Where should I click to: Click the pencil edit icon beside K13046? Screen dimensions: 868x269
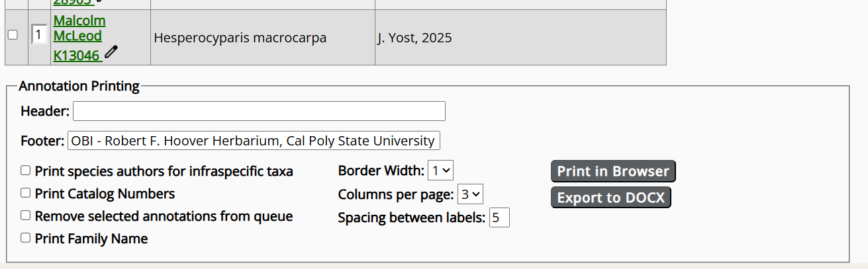pyautogui.click(x=111, y=52)
